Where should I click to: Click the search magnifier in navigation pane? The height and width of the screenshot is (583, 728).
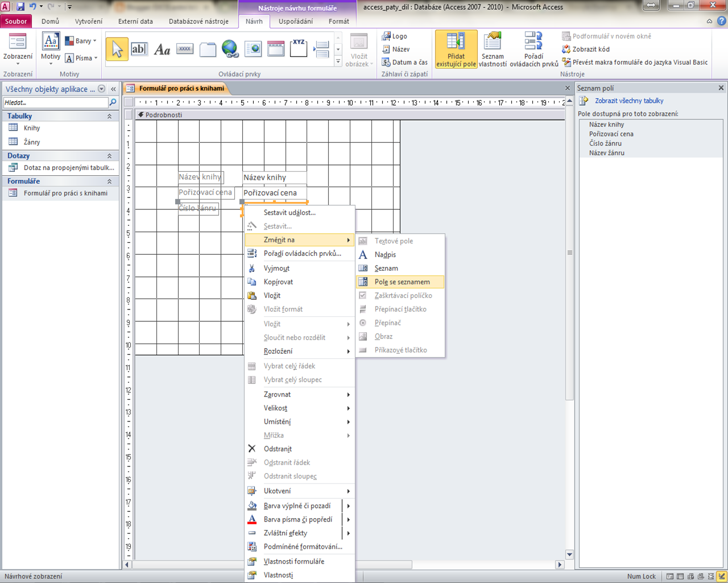(x=113, y=102)
